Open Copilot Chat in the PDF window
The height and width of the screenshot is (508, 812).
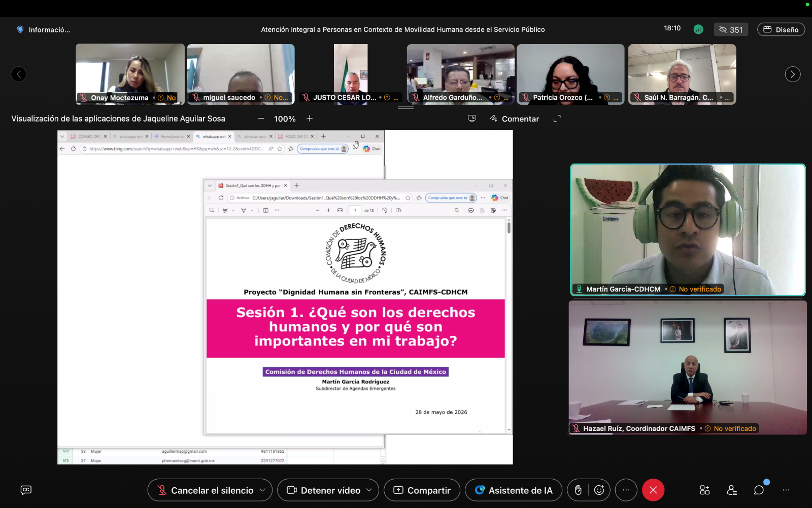[x=500, y=198]
